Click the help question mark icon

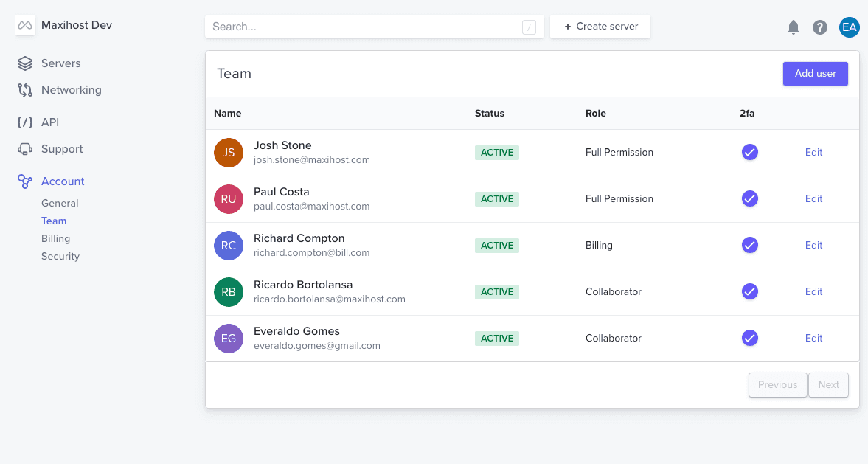coord(819,27)
